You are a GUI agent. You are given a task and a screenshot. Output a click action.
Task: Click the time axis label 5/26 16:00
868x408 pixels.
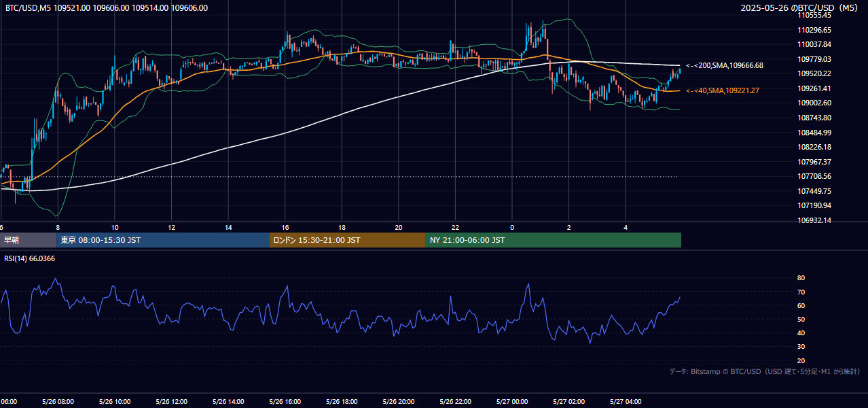285,401
